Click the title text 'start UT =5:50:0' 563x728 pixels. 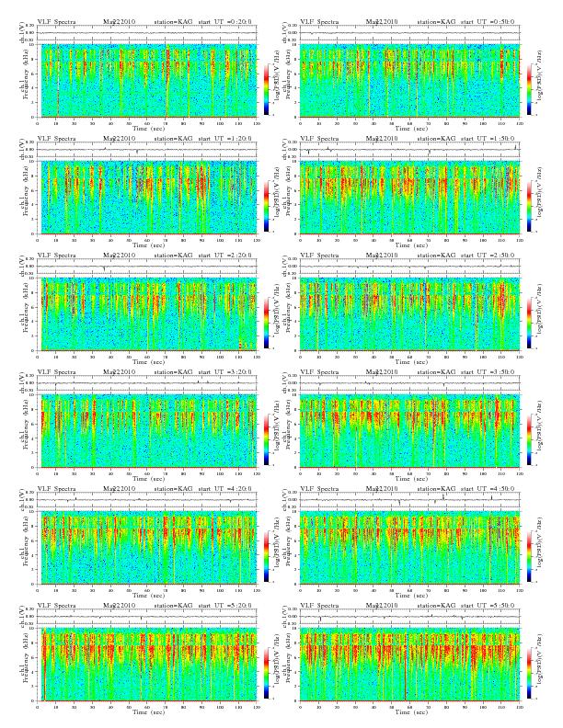point(488,606)
